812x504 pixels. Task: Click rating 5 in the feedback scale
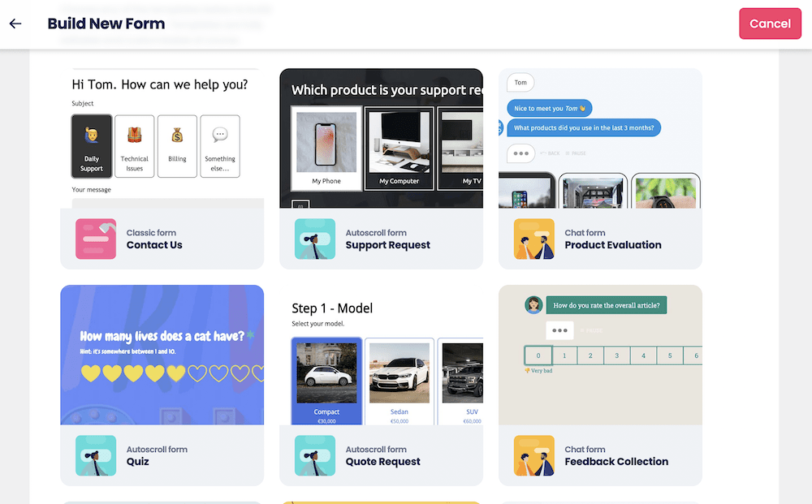point(670,355)
